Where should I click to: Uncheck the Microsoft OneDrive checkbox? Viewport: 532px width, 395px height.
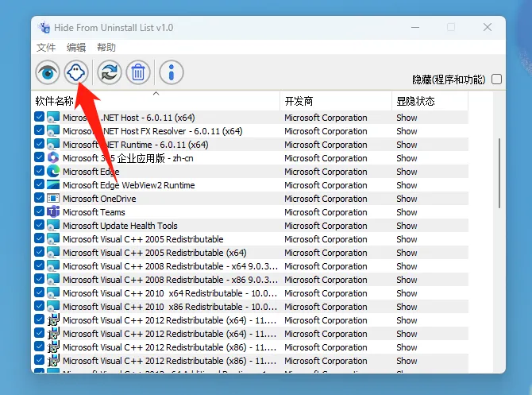coord(40,198)
